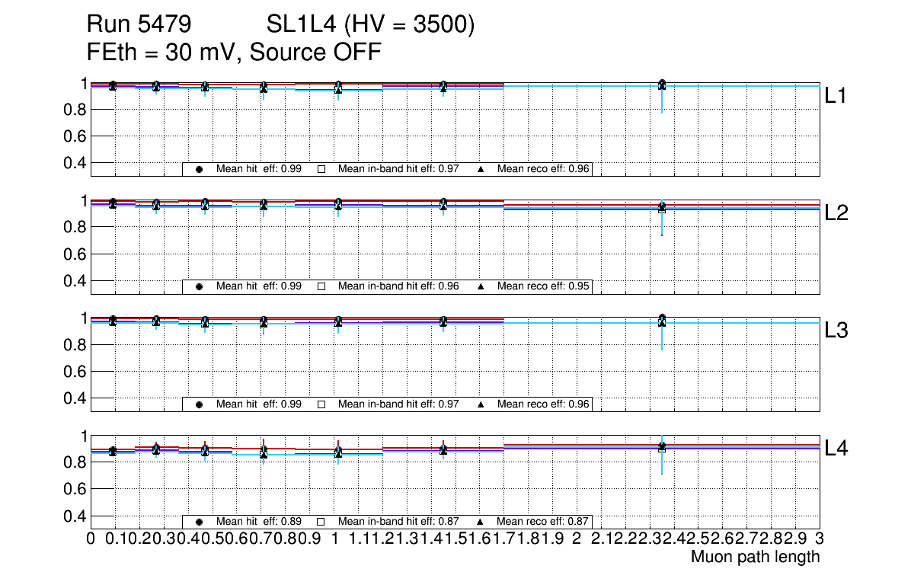Click the triangle marker in L3 legend
Viewport: 911px width, 588px height.
point(481,404)
